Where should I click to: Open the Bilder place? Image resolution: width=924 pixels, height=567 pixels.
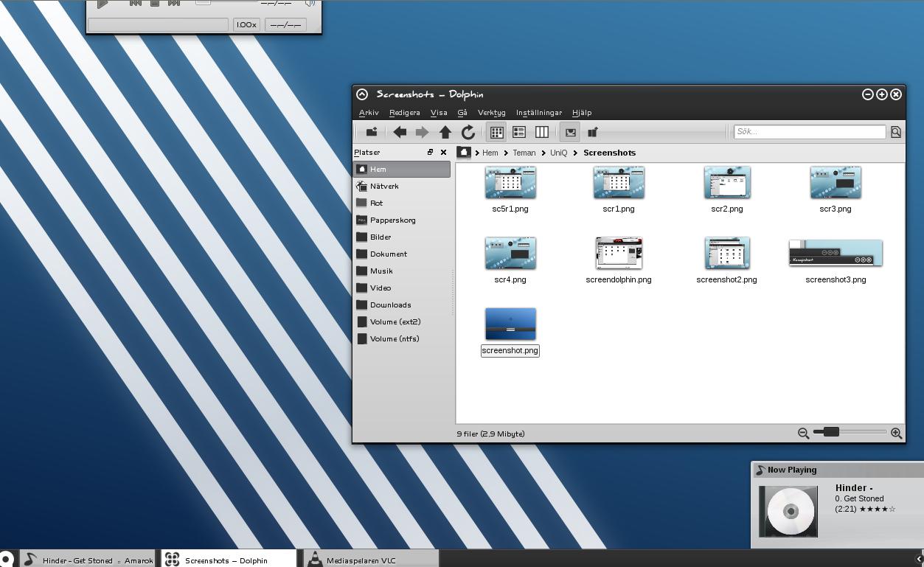point(402,237)
